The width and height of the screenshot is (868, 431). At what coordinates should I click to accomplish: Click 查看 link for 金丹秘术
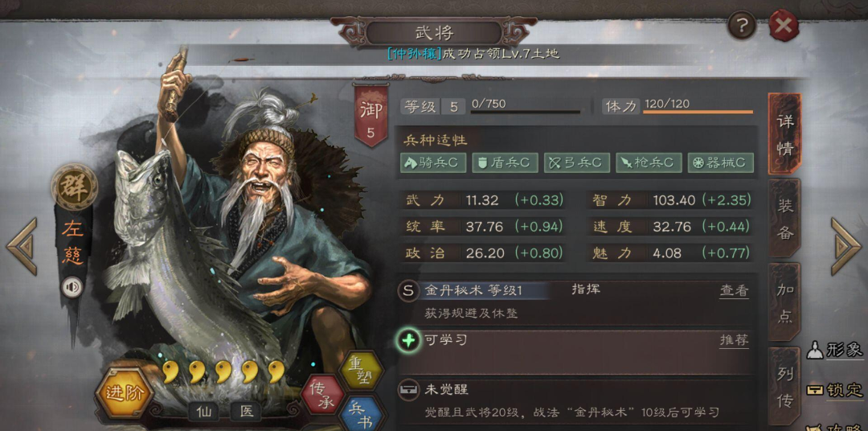click(734, 290)
